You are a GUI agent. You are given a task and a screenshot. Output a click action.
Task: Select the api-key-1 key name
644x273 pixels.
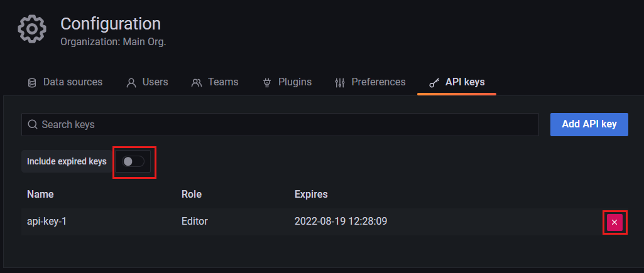pos(46,221)
